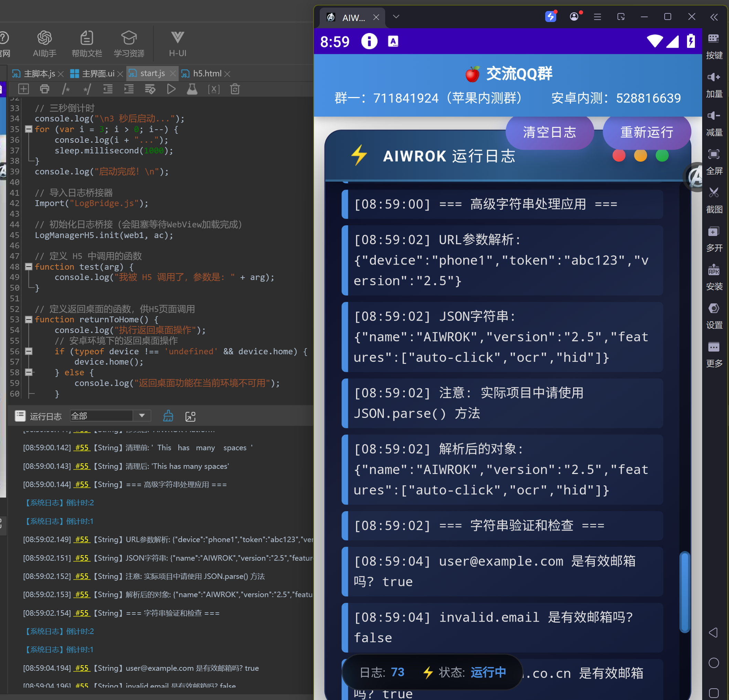Tap the Android back triangle button
The width and height of the screenshot is (729, 700).
713,632
